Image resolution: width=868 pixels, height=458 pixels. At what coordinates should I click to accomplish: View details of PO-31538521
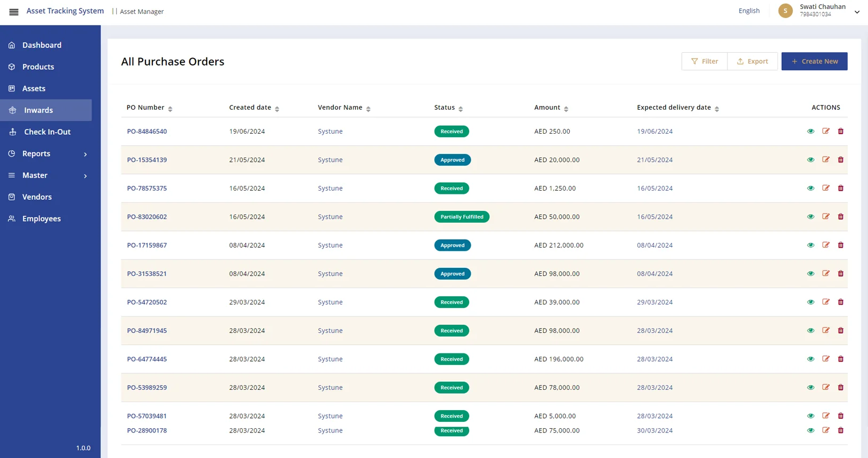pyautogui.click(x=810, y=274)
